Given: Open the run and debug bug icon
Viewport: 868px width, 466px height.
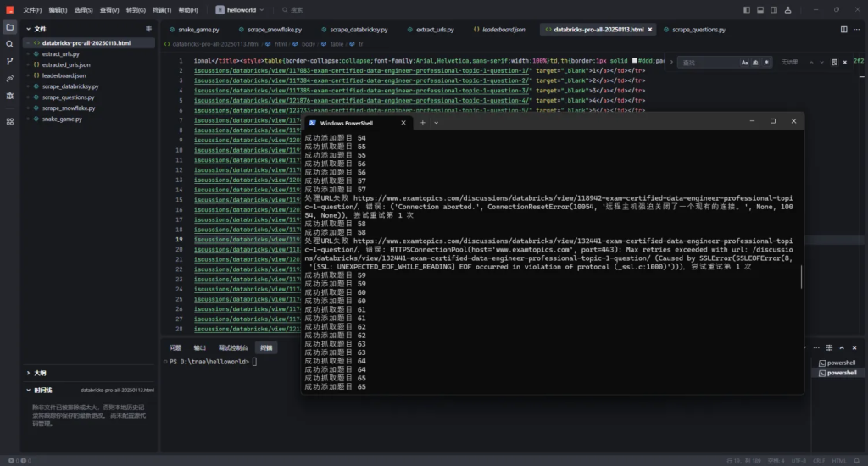Looking at the screenshot, I should [9, 96].
